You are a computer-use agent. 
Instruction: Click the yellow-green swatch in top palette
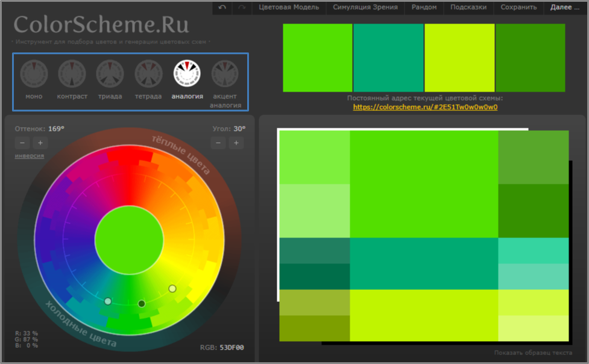click(x=459, y=58)
